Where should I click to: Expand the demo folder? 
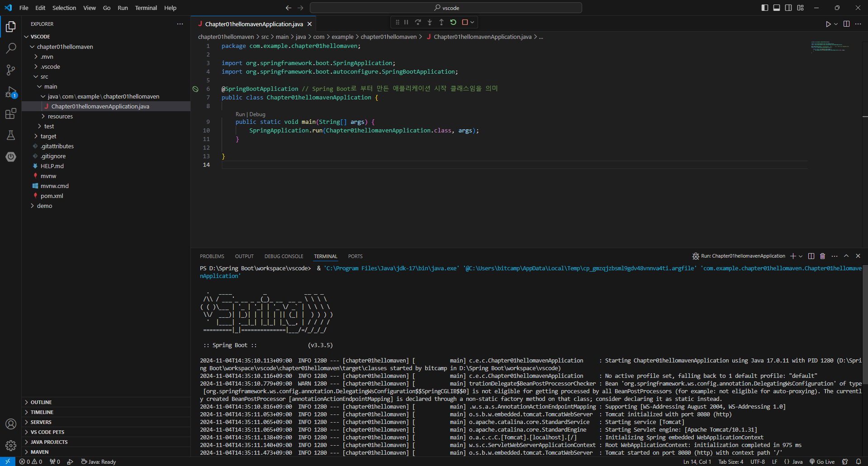[x=106, y=206]
